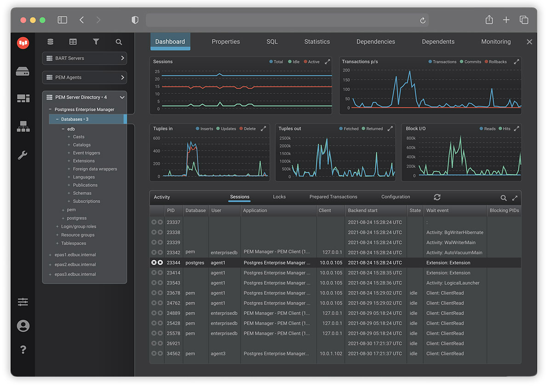Click the browser share icon
Image resolution: width=551 pixels, height=392 pixels.
[x=489, y=20]
